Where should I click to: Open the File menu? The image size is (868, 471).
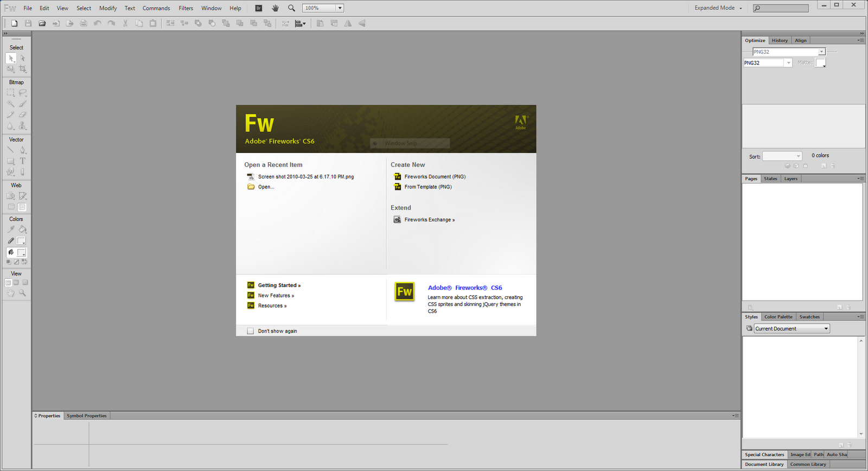pos(28,8)
